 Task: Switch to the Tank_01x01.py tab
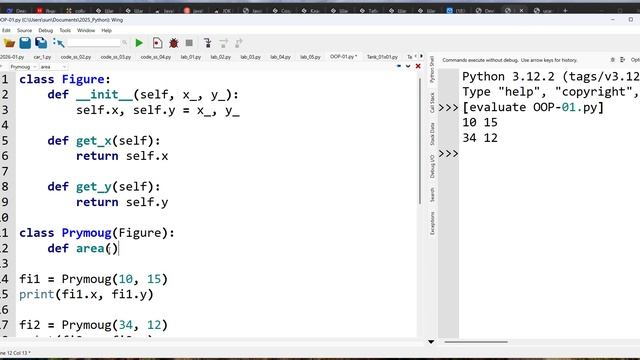click(x=382, y=57)
